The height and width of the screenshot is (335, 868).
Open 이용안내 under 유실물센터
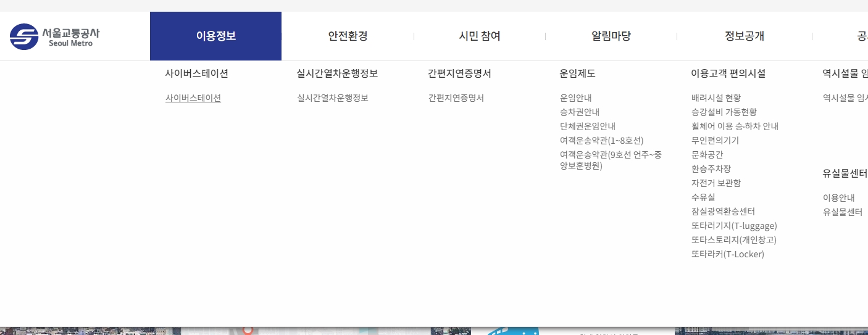(838, 197)
